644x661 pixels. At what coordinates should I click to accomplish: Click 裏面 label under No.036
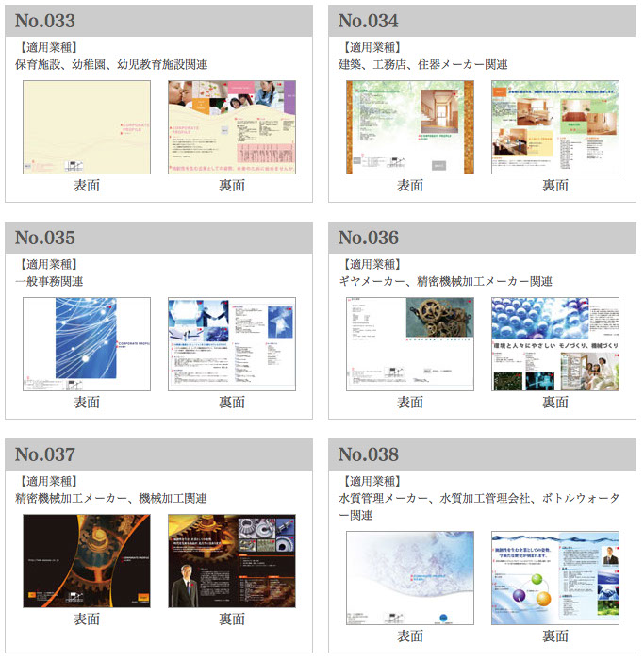[555, 403]
